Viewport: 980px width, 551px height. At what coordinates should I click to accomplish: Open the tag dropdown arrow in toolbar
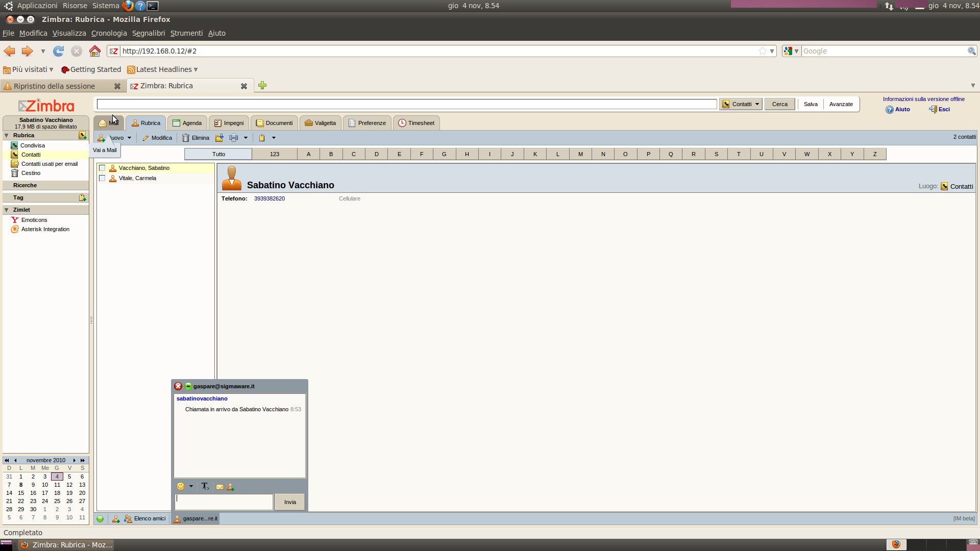(x=274, y=138)
